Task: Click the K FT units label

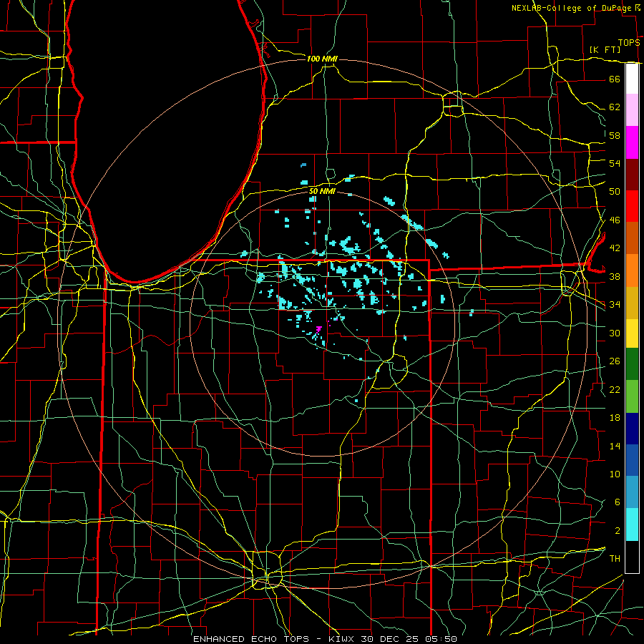Action: pyautogui.click(x=605, y=49)
